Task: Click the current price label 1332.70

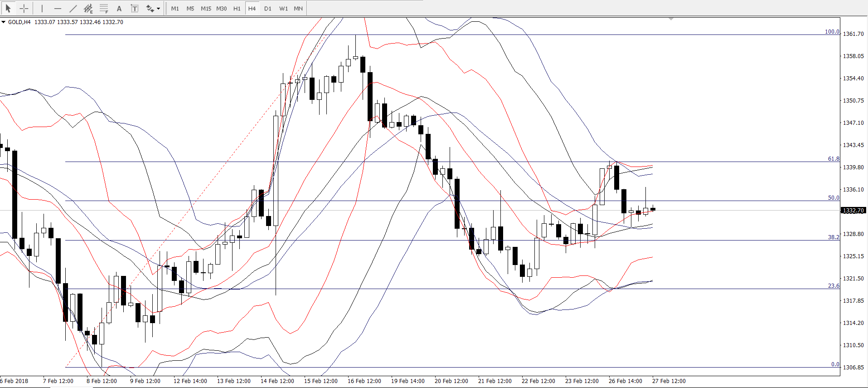Action: (x=853, y=210)
